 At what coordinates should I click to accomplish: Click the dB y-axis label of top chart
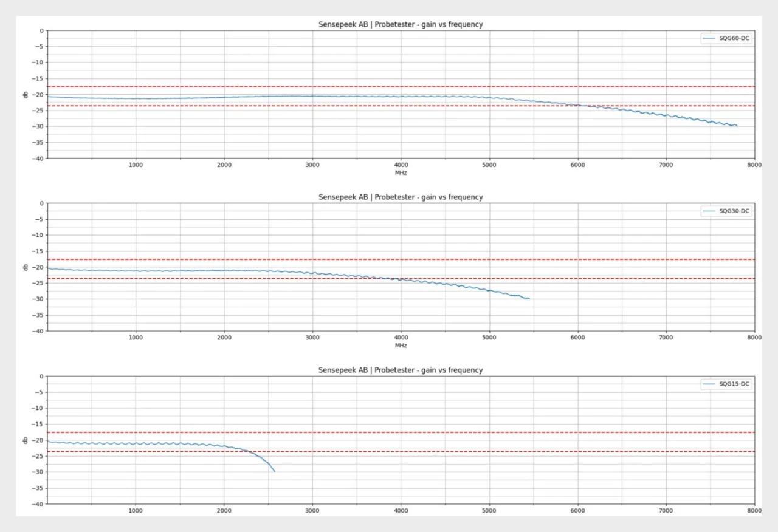(25, 94)
